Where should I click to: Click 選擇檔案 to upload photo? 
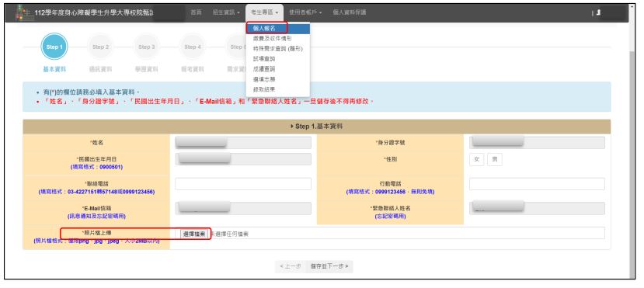[194, 234]
